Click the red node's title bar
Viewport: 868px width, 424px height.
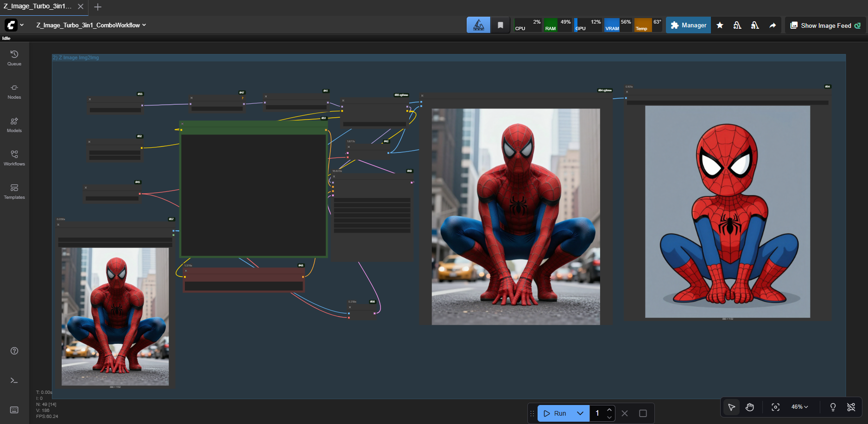[x=244, y=271]
